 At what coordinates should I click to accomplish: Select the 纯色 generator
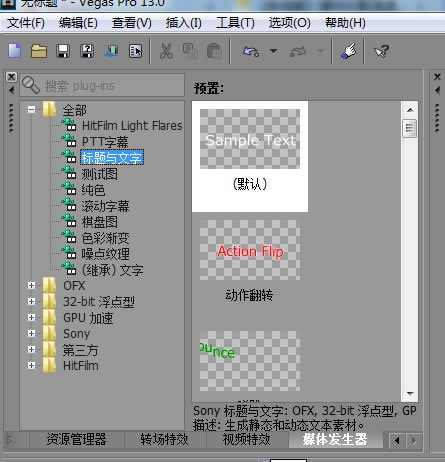click(93, 190)
